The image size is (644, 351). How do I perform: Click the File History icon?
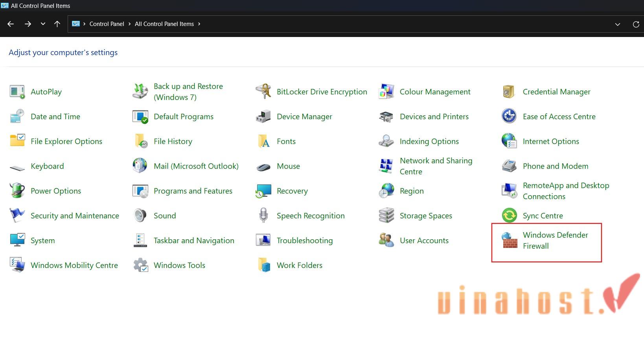(141, 141)
